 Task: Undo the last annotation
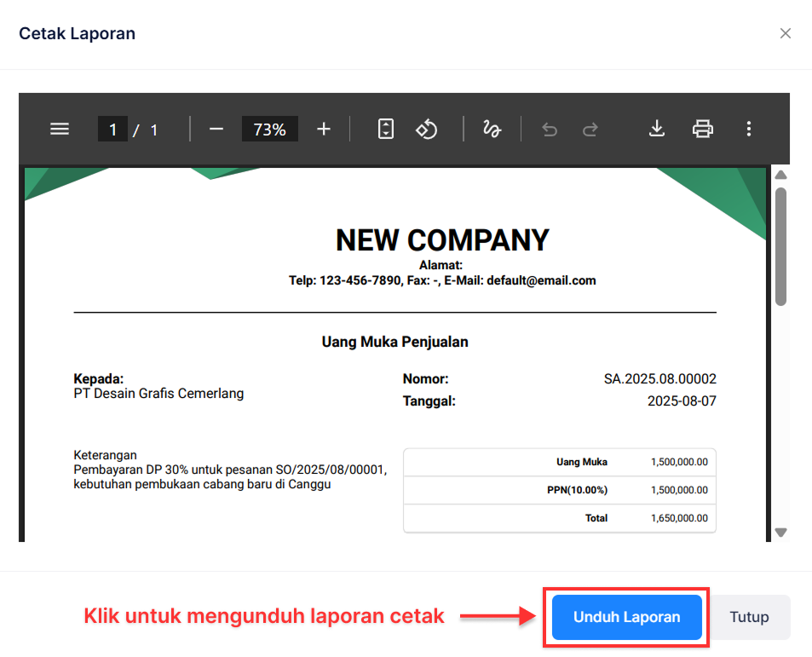coord(550,129)
